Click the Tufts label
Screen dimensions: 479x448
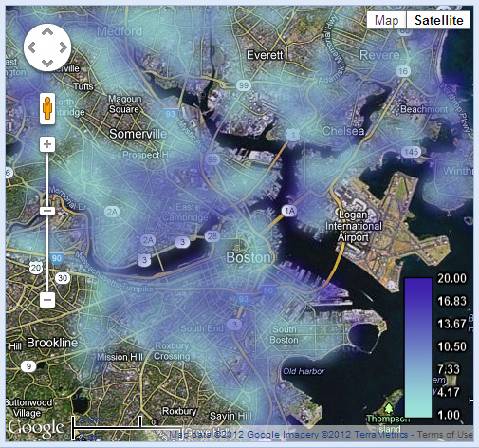83,86
